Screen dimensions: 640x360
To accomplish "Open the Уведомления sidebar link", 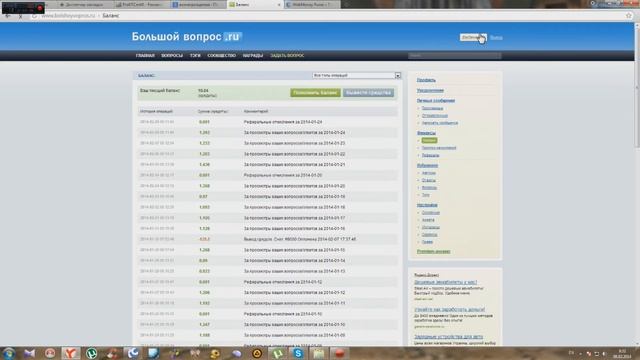I will 430,91.
